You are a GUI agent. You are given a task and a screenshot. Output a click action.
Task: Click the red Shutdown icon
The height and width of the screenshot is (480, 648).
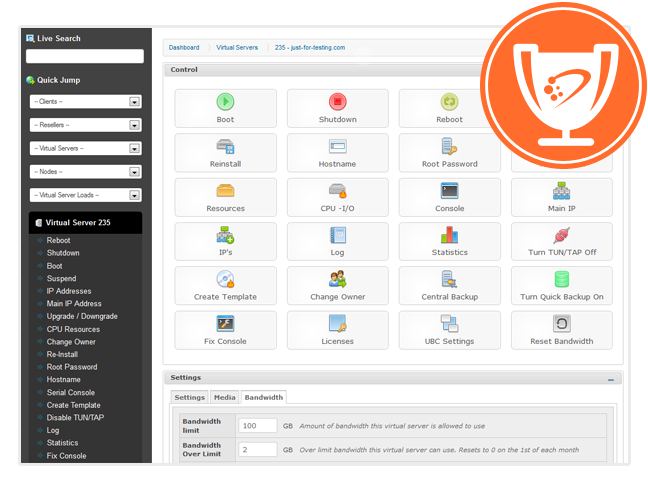coord(338,102)
